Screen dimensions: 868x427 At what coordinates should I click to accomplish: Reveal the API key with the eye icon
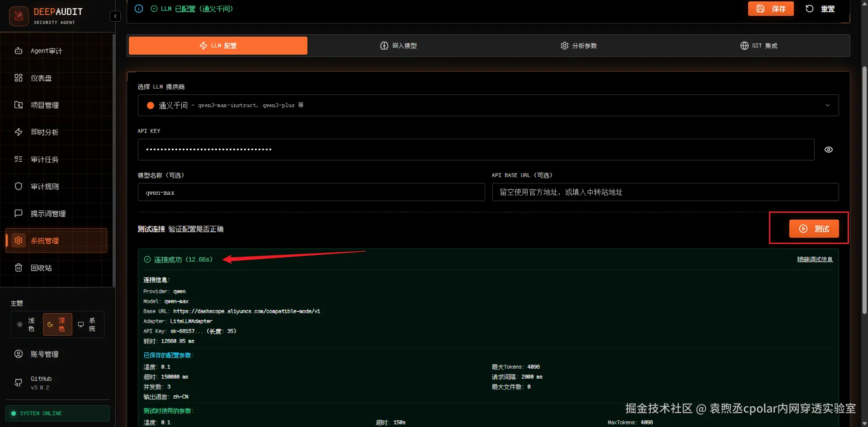click(829, 150)
